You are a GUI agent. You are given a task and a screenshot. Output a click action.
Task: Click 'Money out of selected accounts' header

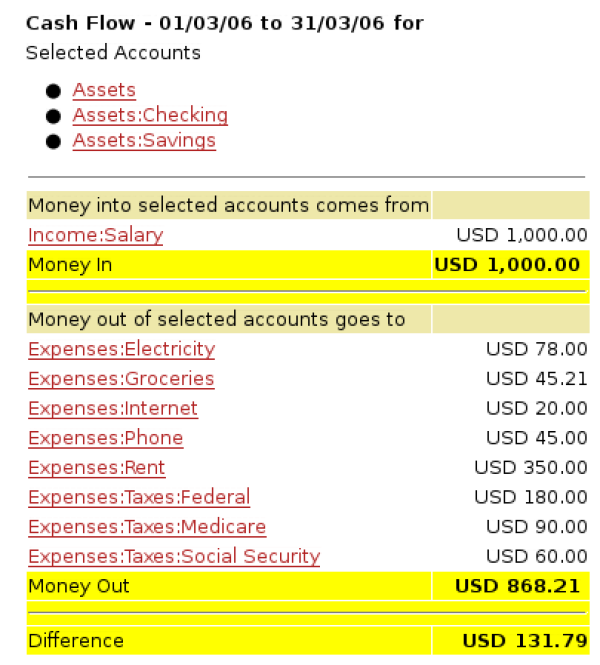pos(216,320)
